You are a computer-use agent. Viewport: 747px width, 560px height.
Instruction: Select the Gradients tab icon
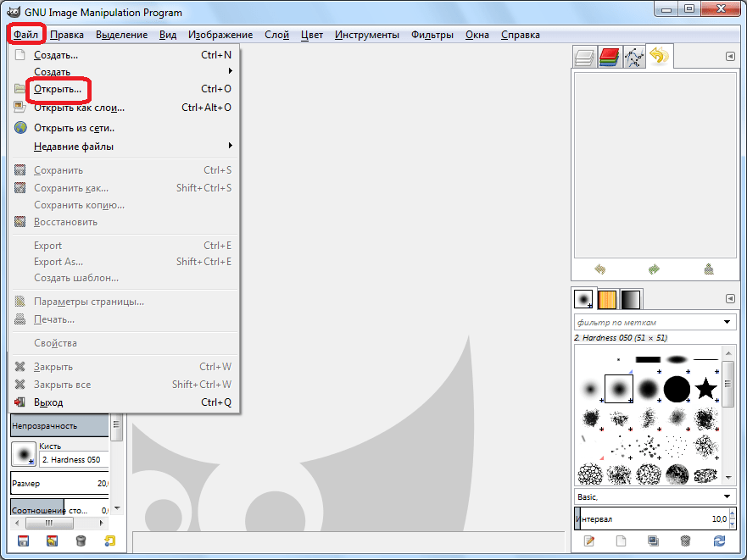pos(631,299)
